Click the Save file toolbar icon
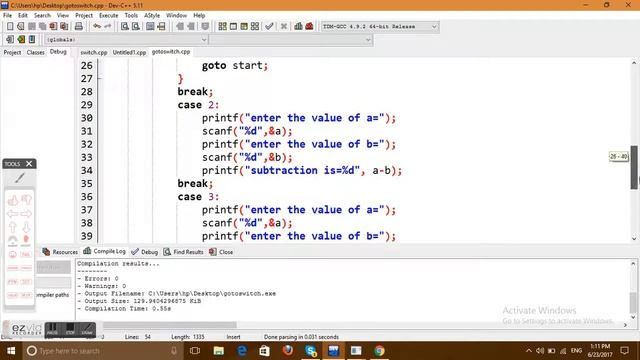This screenshot has height=360, width=640. click(31, 26)
